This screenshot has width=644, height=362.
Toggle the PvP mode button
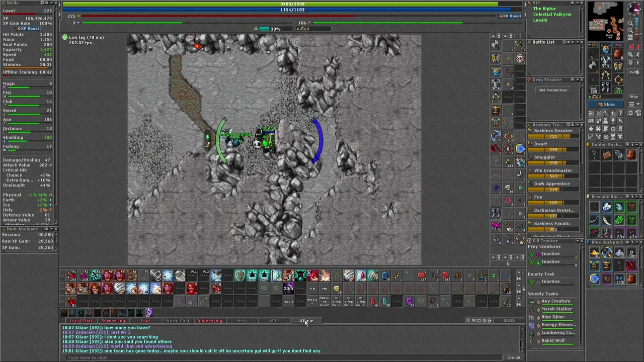[634, 72]
